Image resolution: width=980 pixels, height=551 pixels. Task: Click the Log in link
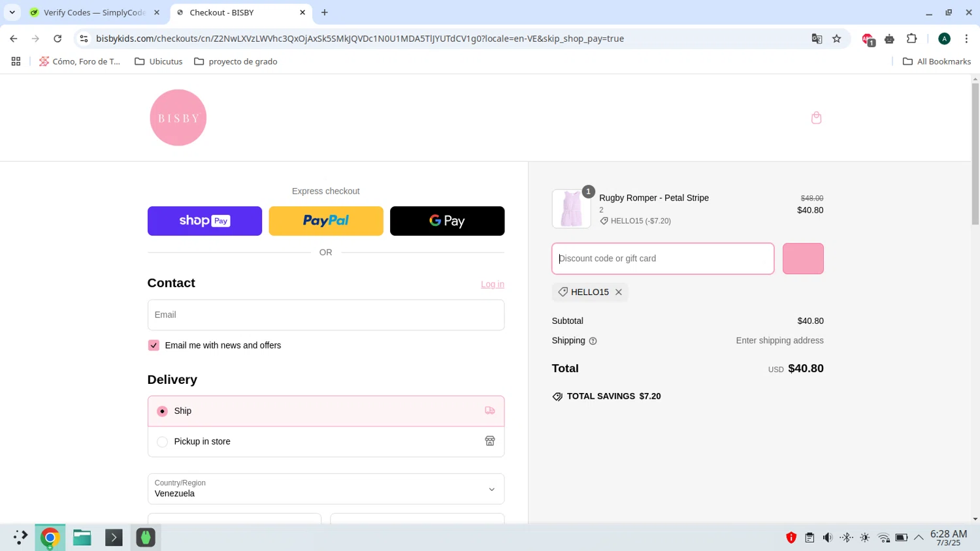[493, 284]
